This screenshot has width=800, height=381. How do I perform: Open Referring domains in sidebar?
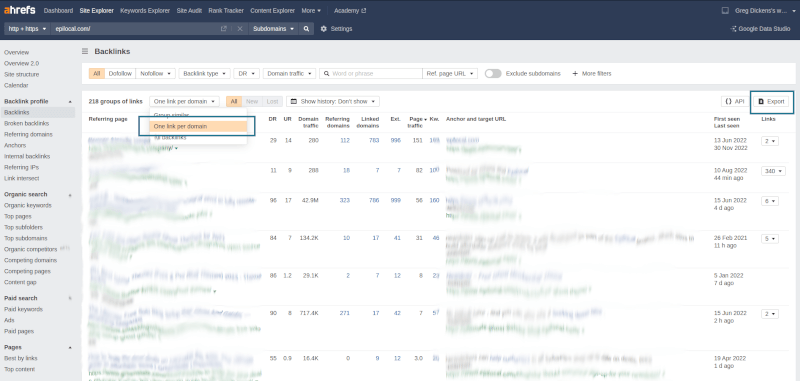[x=28, y=135]
